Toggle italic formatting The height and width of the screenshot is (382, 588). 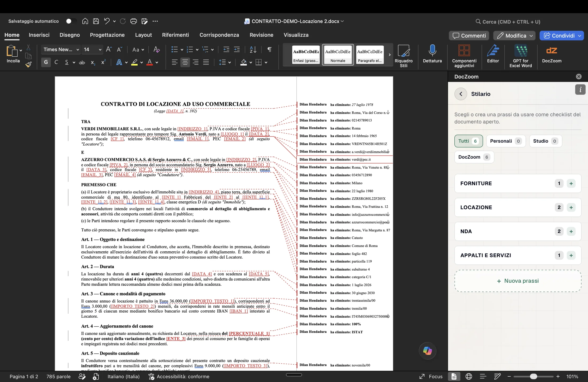tap(56, 62)
